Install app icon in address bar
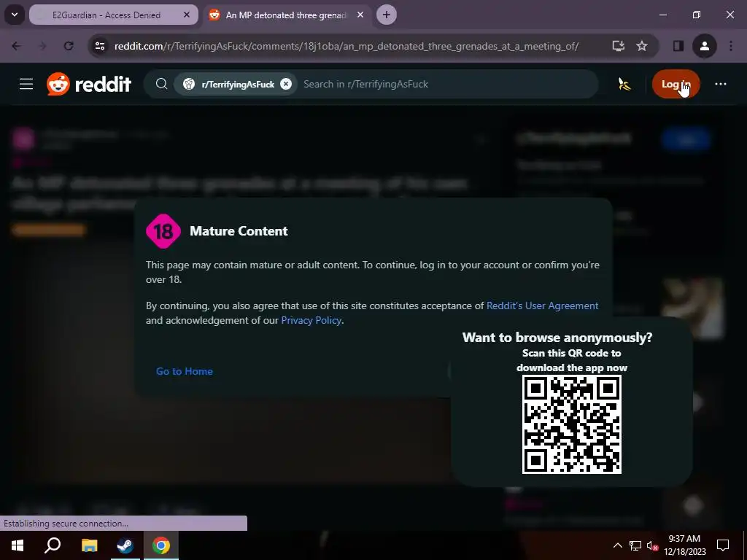Screen dimensions: 747x560 click(x=619, y=46)
